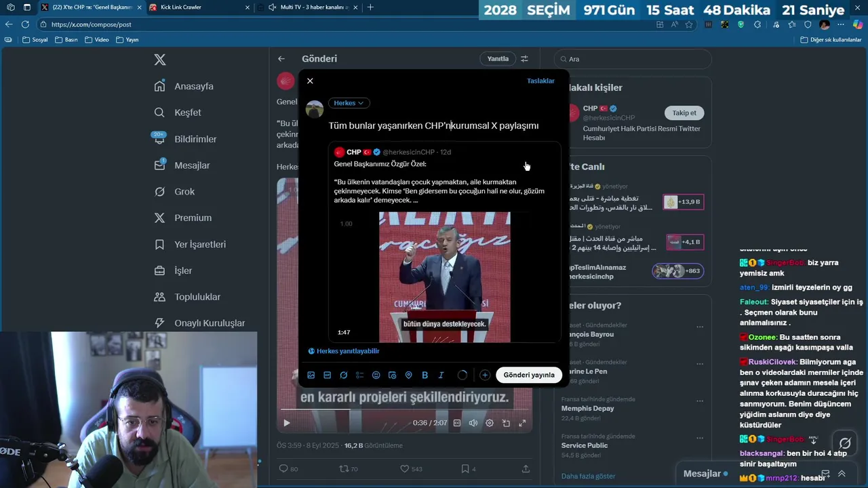The image size is (868, 488).
Task: Open İşler in sidebar
Action: [x=174, y=270]
